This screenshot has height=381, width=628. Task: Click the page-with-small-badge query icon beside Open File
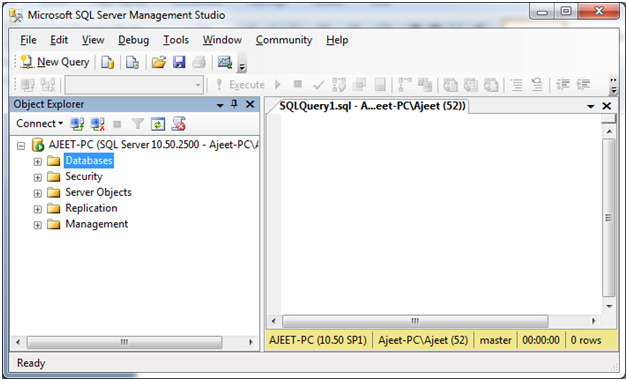[132, 62]
